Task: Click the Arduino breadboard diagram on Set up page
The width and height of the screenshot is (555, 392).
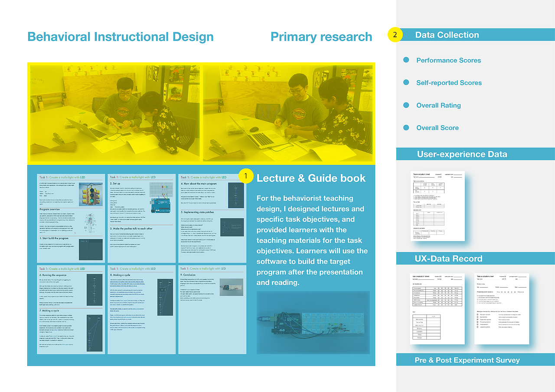Action: click(x=161, y=198)
